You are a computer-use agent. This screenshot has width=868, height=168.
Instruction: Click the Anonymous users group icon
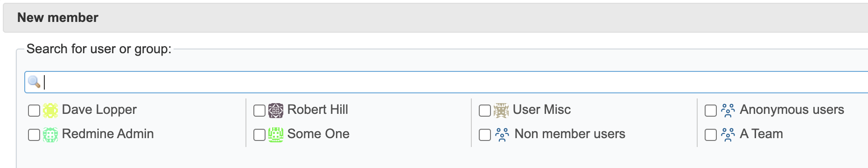tap(728, 111)
